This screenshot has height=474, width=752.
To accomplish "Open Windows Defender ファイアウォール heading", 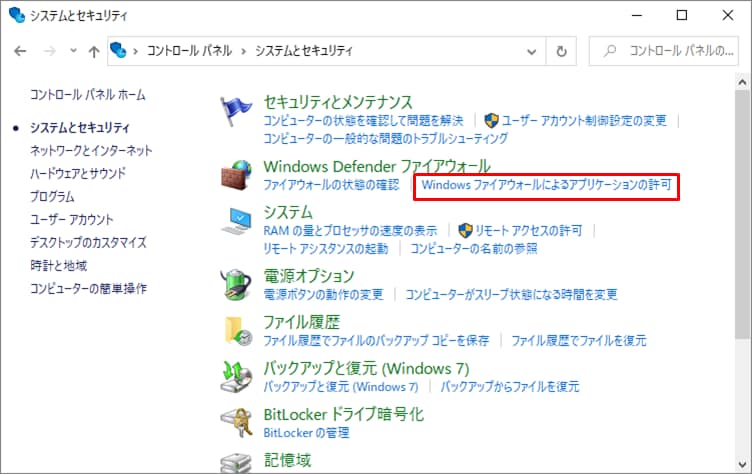I will (x=377, y=166).
